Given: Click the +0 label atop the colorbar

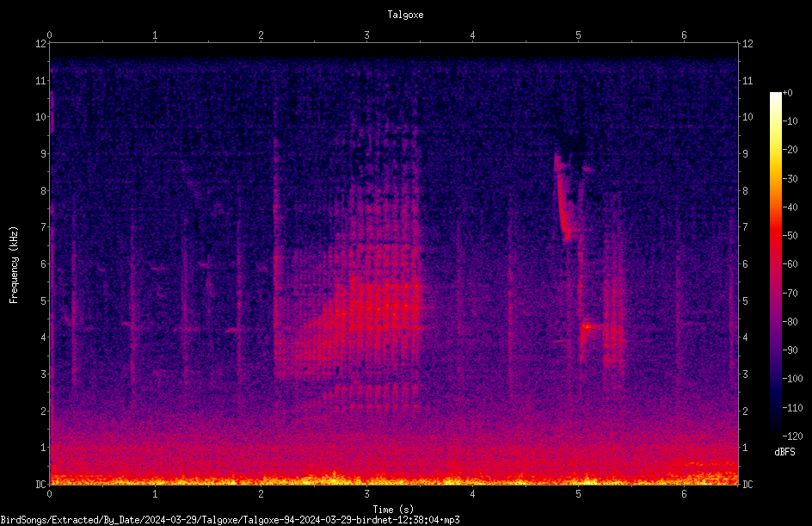Looking at the screenshot, I should (788, 93).
